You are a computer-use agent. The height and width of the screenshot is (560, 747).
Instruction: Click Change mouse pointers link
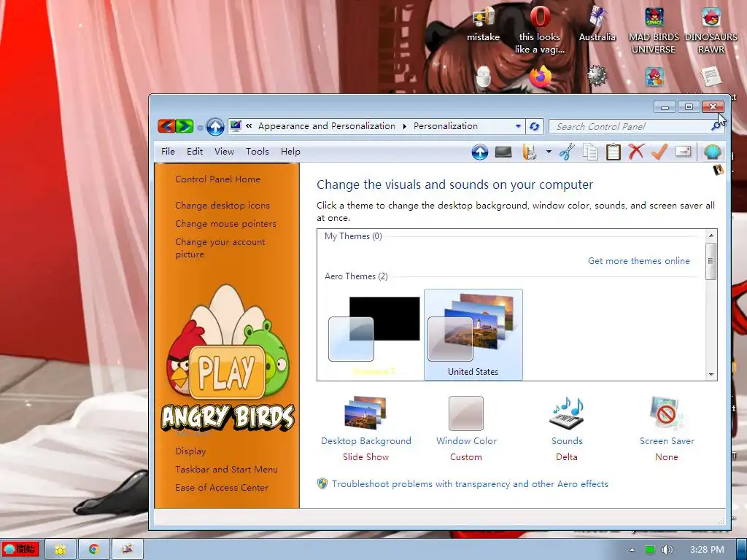(x=226, y=223)
